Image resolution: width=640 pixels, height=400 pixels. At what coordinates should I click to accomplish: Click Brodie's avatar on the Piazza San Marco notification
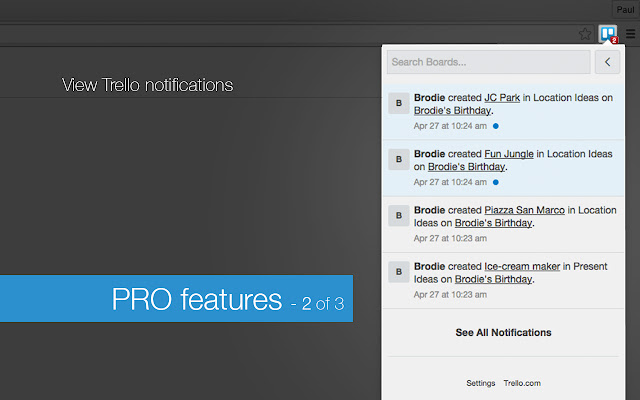click(x=398, y=215)
